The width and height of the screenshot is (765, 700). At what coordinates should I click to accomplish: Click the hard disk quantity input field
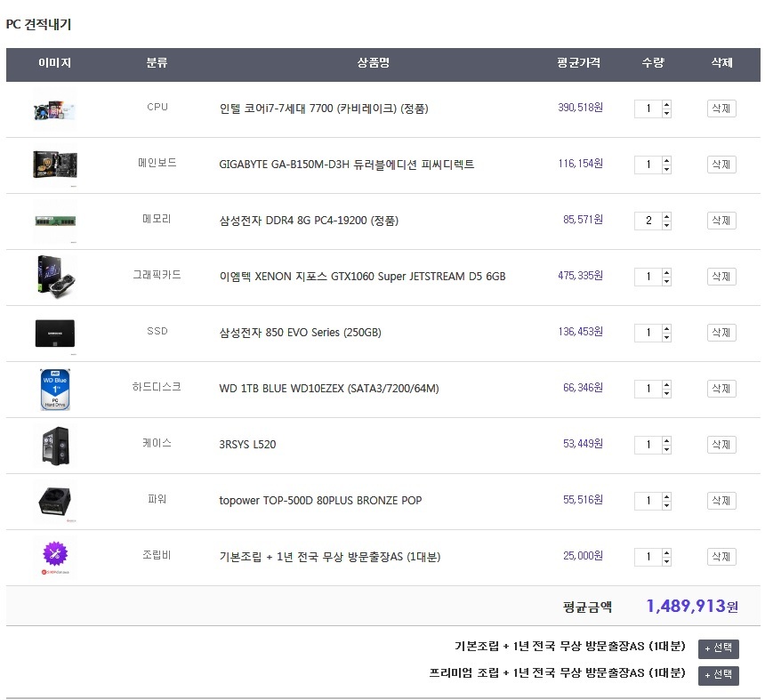(x=648, y=389)
